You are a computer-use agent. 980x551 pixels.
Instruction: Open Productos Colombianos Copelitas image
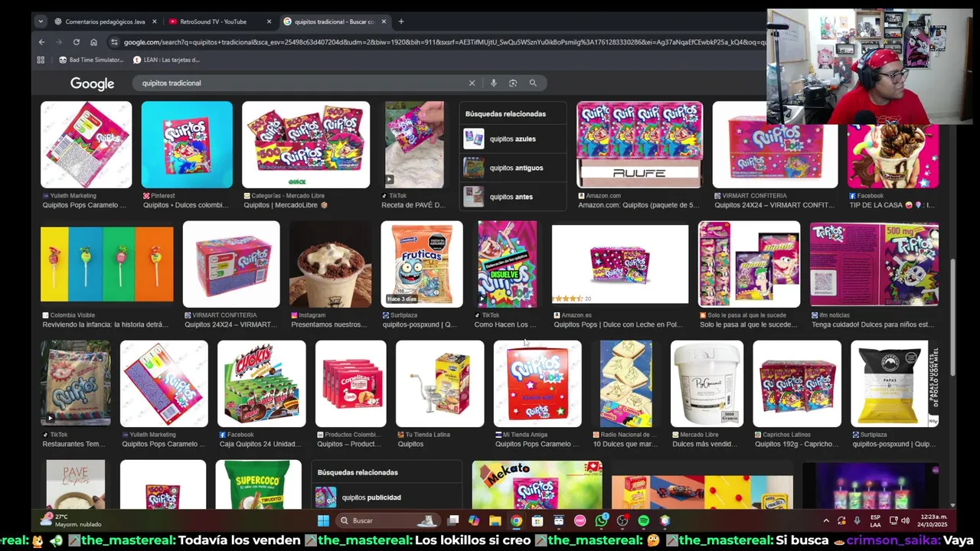point(351,383)
